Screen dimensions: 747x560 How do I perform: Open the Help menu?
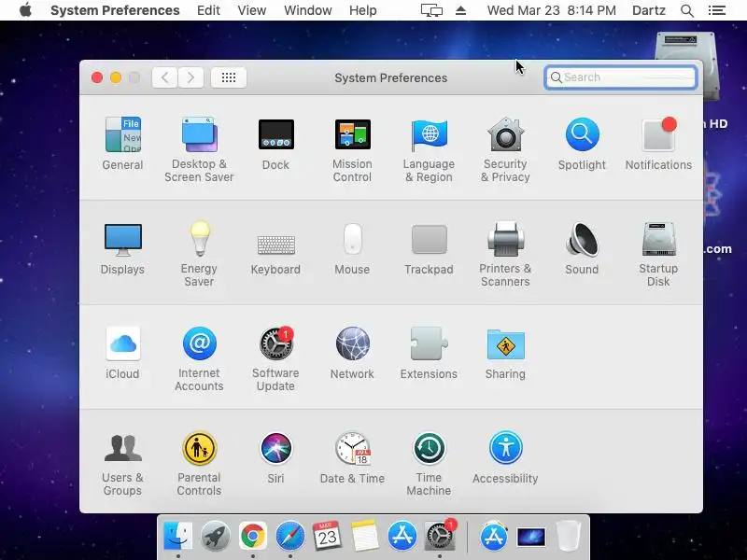(x=362, y=10)
